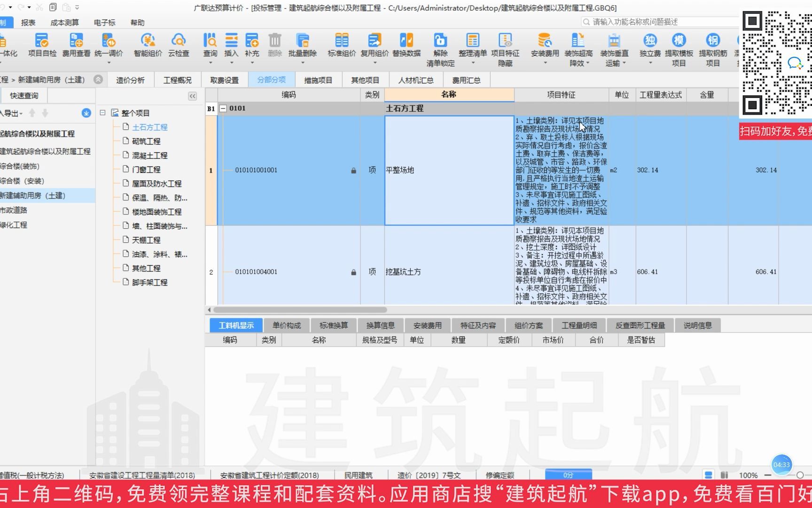Click the copy icon in quick access toolbar
Image resolution: width=812 pixels, height=508 pixels.
[53, 7]
